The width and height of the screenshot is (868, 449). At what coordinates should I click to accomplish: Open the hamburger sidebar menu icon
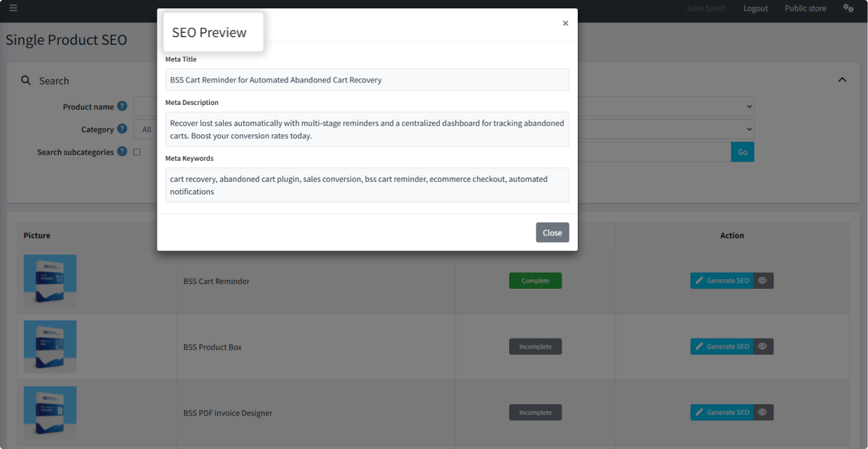click(13, 8)
